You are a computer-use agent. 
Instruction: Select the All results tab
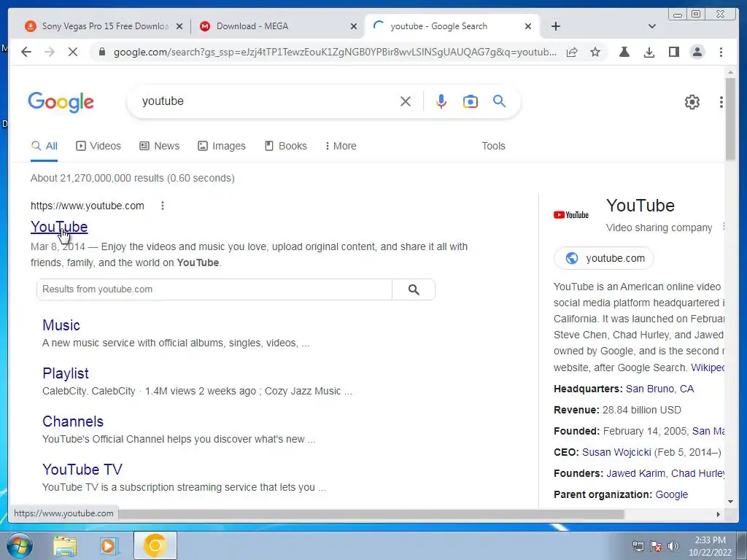pyautogui.click(x=44, y=146)
